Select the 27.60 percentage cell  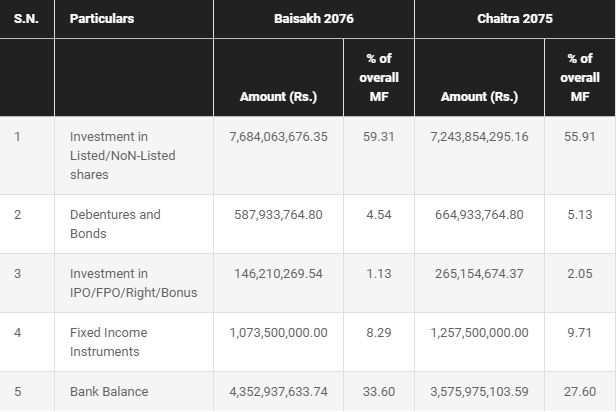click(x=580, y=392)
